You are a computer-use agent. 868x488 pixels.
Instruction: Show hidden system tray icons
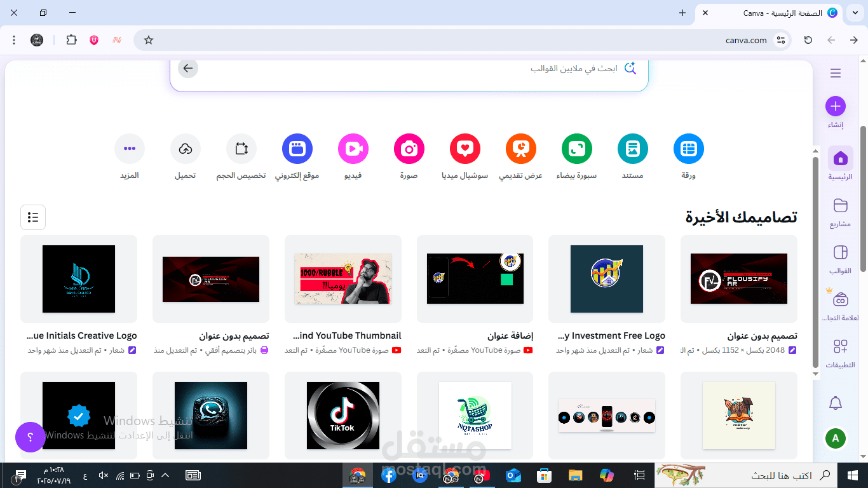[x=166, y=475]
